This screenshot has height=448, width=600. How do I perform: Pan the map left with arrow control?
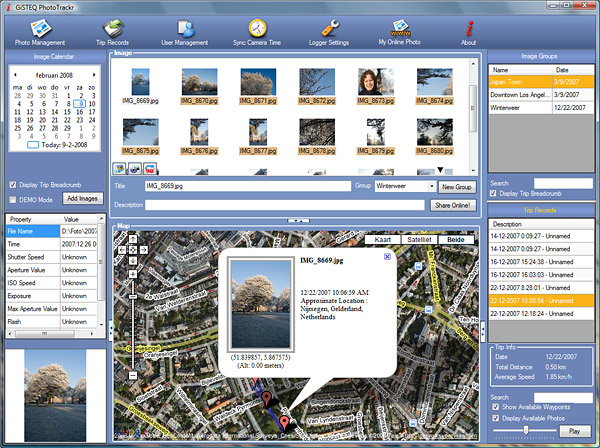(x=122, y=250)
